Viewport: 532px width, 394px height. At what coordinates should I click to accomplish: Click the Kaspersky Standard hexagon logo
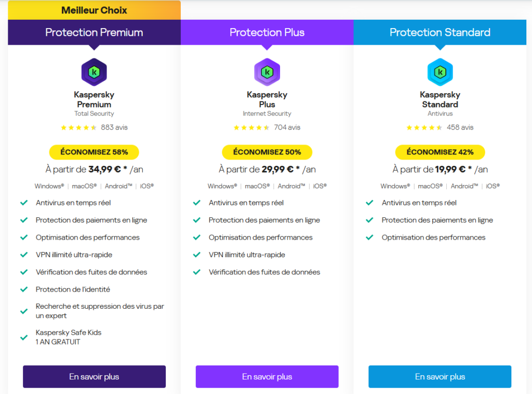[440, 72]
